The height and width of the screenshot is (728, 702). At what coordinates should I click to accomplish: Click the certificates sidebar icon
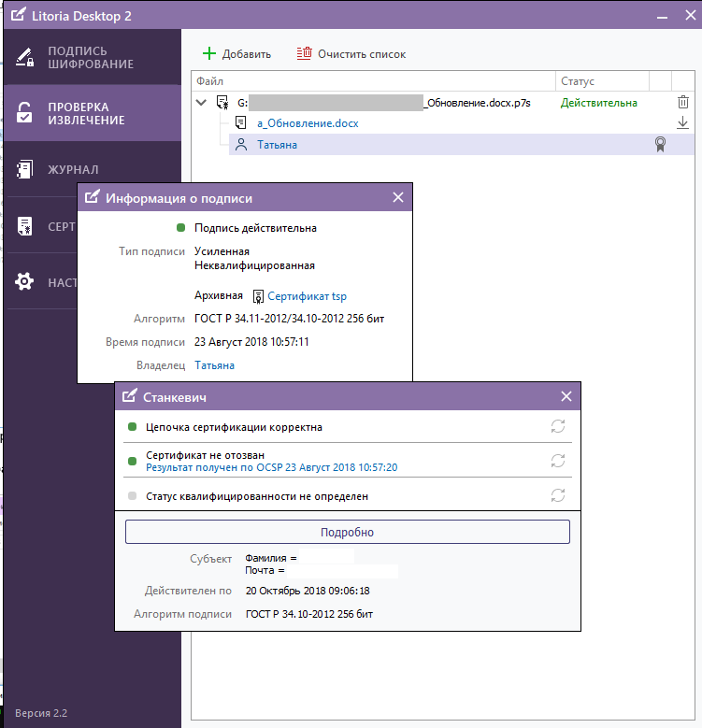point(24,226)
